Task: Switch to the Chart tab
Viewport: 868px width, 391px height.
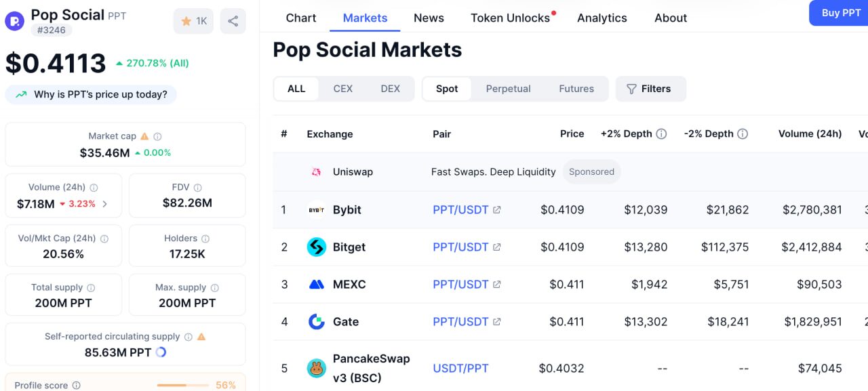Action: click(301, 18)
